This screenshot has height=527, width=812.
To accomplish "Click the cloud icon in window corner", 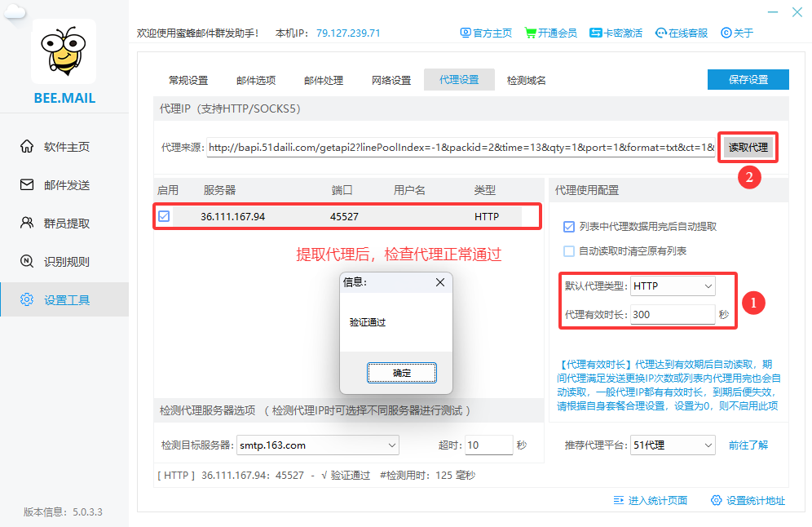I will tap(15, 11).
